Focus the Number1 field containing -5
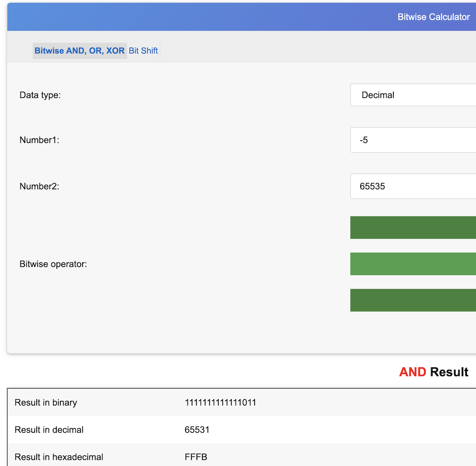Viewport: 476px width, 466px height. point(413,140)
